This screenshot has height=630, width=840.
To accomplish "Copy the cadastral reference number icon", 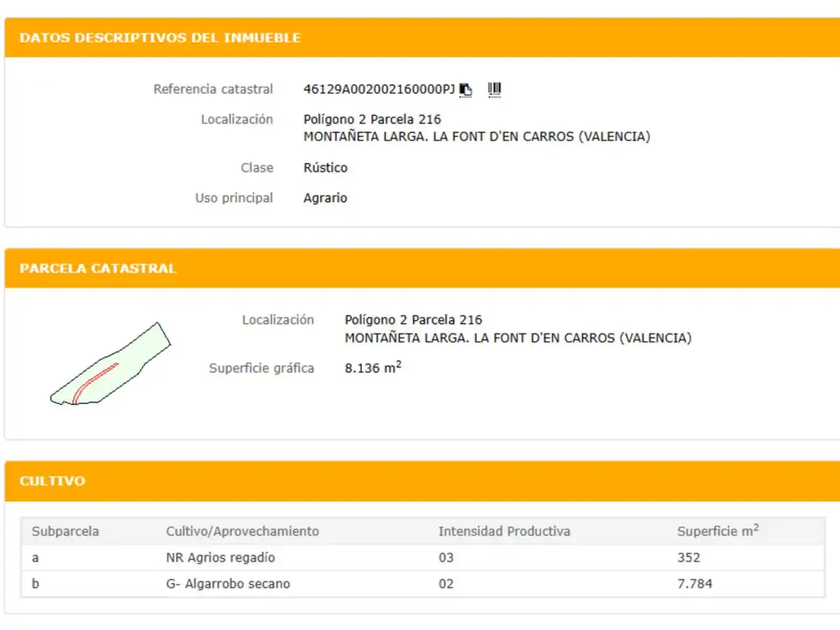I will [x=466, y=90].
